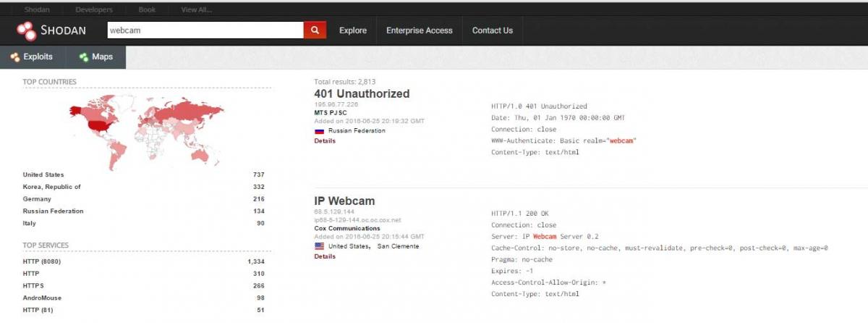Switch to the Exploits tab

[x=33, y=57]
